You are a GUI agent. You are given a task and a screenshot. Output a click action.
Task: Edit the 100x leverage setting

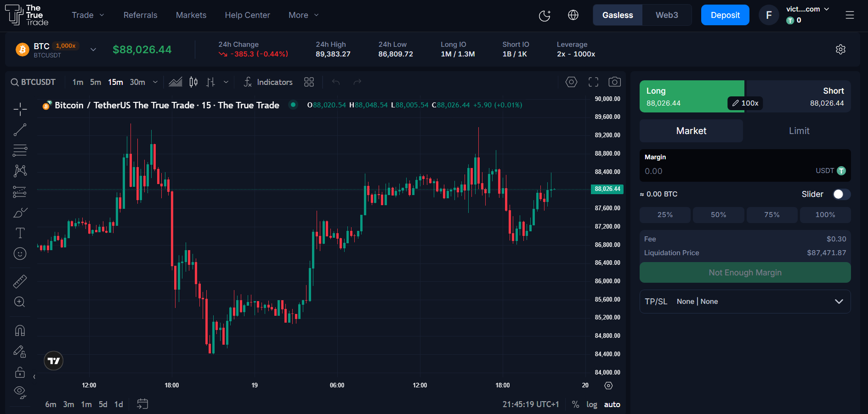[745, 103]
